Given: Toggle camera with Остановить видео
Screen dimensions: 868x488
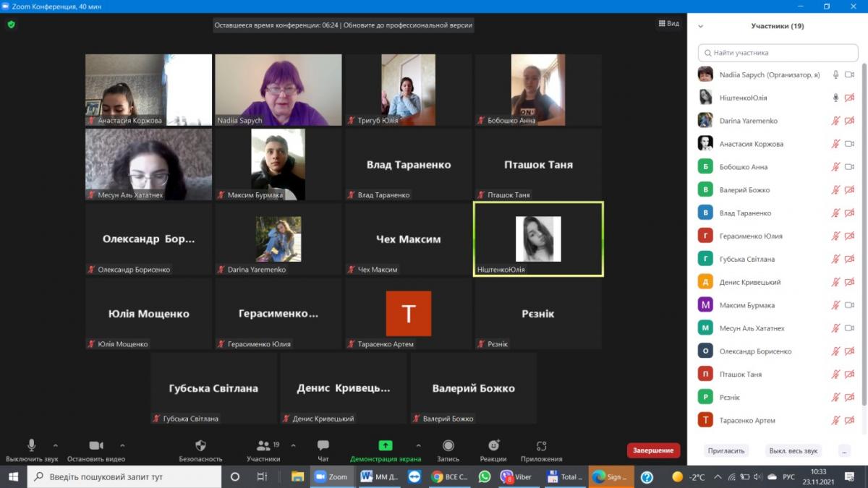Looking at the screenshot, I should [96, 446].
